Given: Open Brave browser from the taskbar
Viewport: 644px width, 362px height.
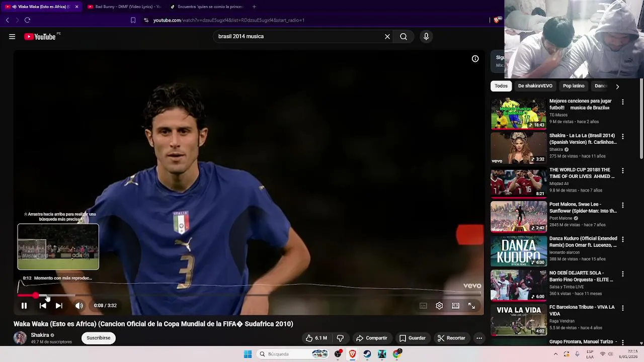Looking at the screenshot, I should point(352,354).
